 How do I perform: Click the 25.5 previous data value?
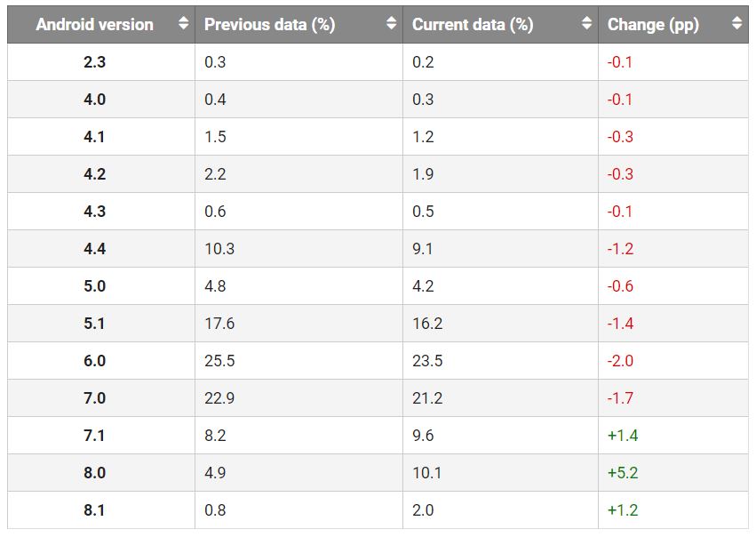(x=219, y=361)
